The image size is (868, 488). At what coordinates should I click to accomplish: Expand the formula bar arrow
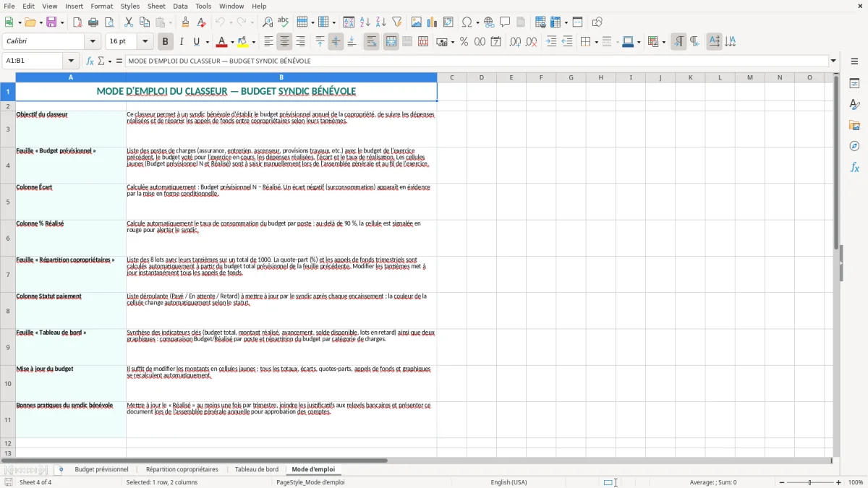(833, 61)
